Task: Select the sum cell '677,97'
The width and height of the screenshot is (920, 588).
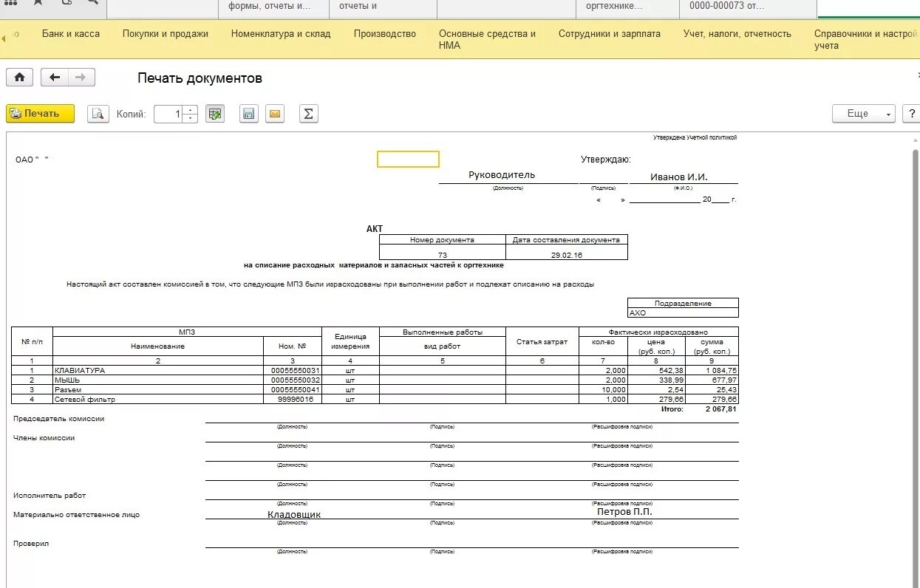Action: [x=712, y=380]
